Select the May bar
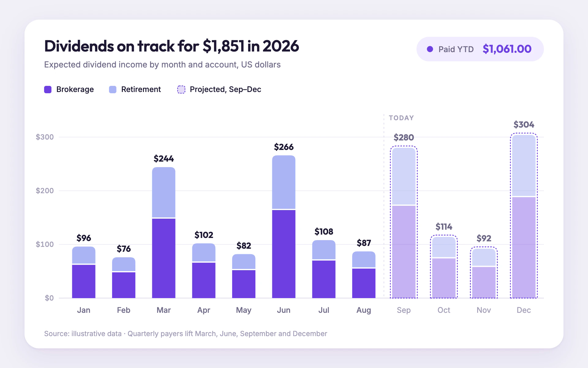The image size is (588, 368). (244, 276)
